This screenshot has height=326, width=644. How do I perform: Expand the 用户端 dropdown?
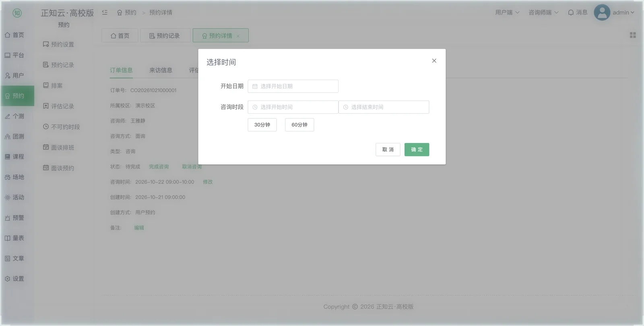(x=507, y=12)
